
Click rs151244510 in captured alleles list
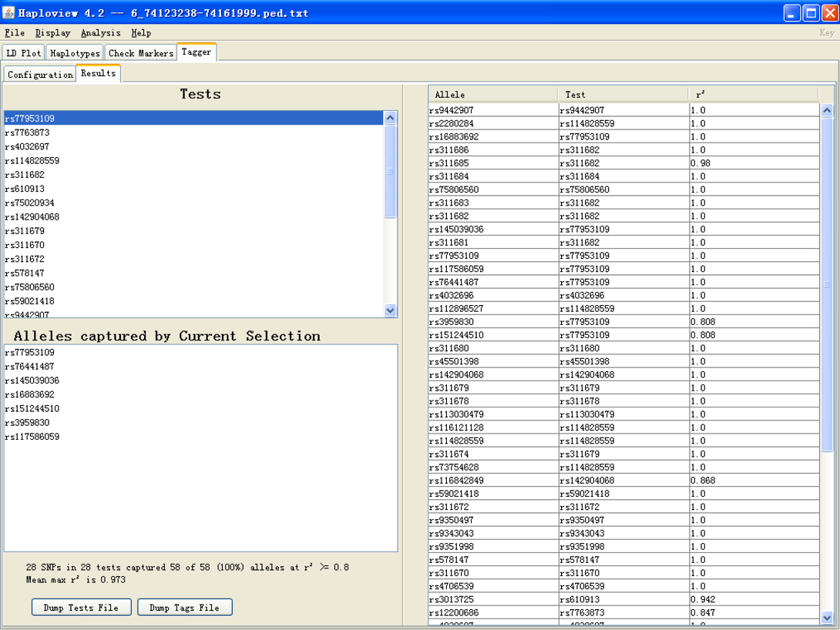[201, 408]
